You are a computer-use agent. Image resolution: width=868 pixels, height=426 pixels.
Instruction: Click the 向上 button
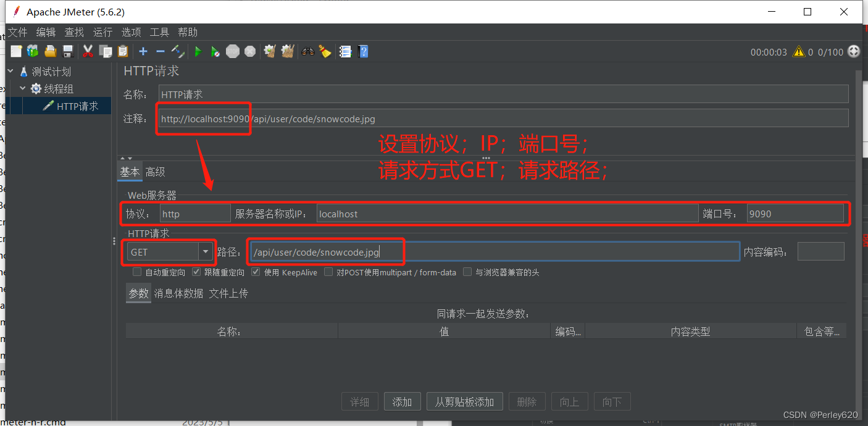click(x=569, y=402)
